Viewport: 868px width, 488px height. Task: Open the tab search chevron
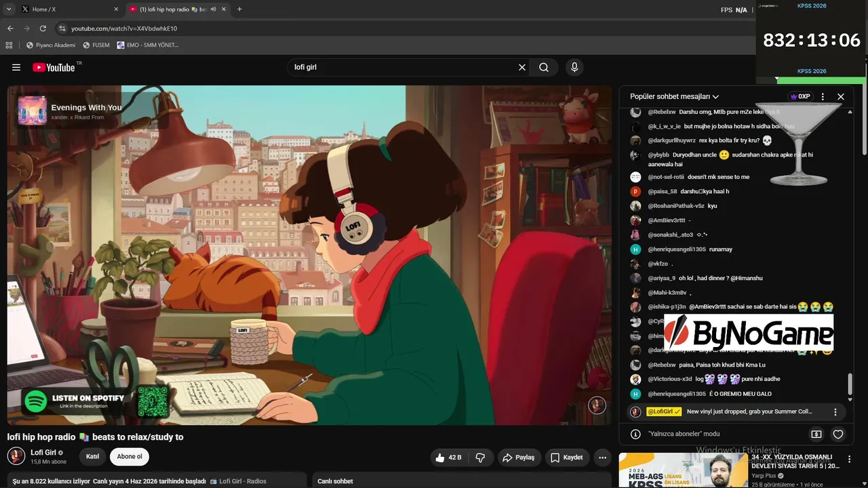[x=9, y=9]
